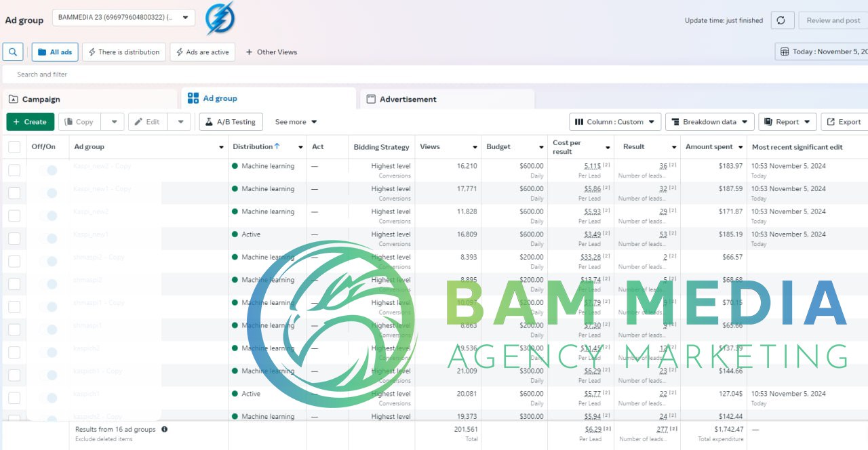Click the Distribution sort arrow icon

tap(277, 146)
